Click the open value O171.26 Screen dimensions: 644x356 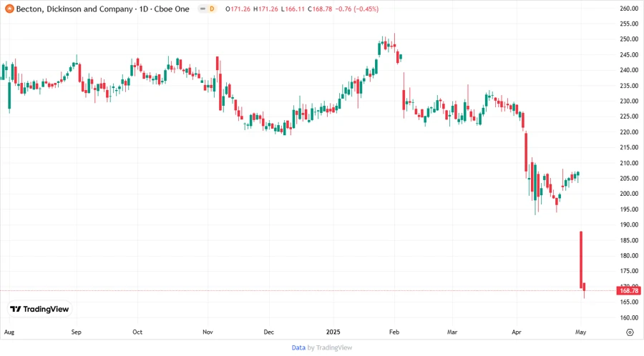click(238, 9)
